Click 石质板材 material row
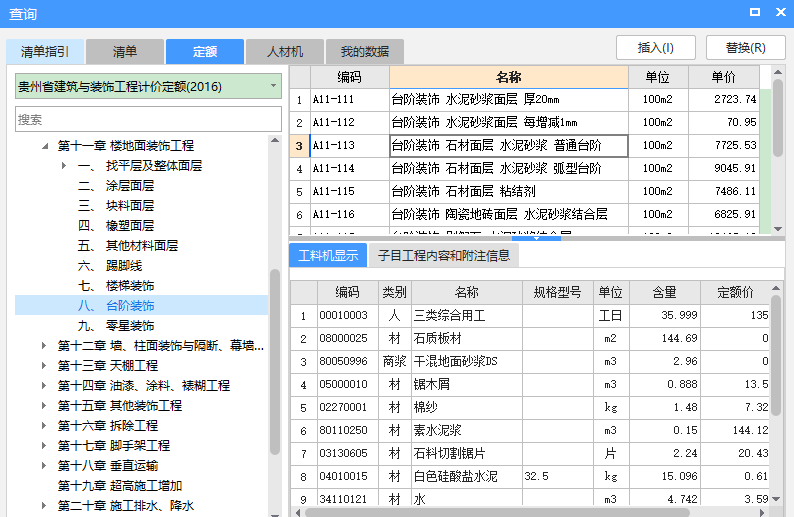 531,338
